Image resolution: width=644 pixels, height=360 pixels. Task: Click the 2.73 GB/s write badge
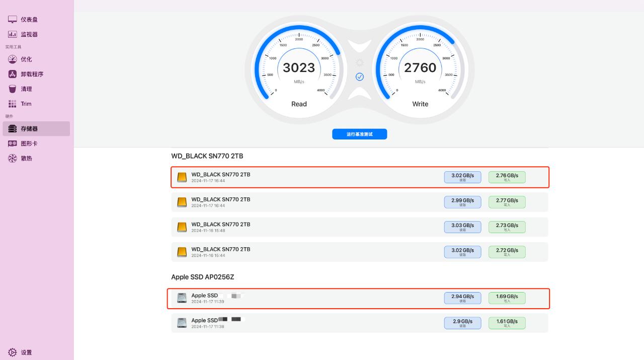pyautogui.click(x=507, y=227)
